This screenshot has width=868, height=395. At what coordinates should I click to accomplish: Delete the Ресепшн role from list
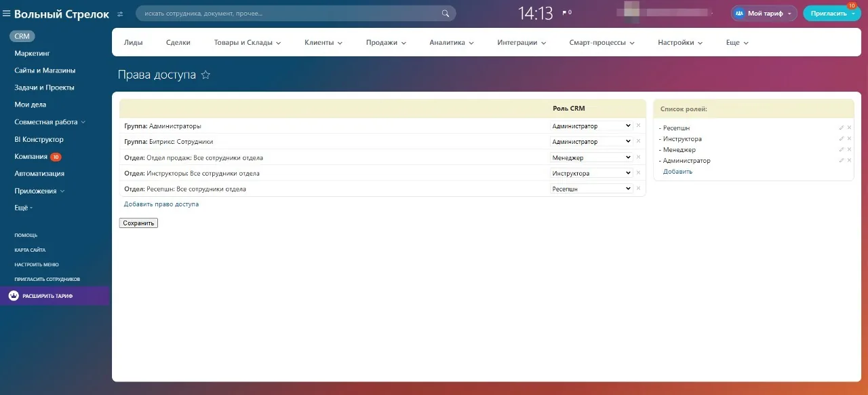tap(849, 128)
